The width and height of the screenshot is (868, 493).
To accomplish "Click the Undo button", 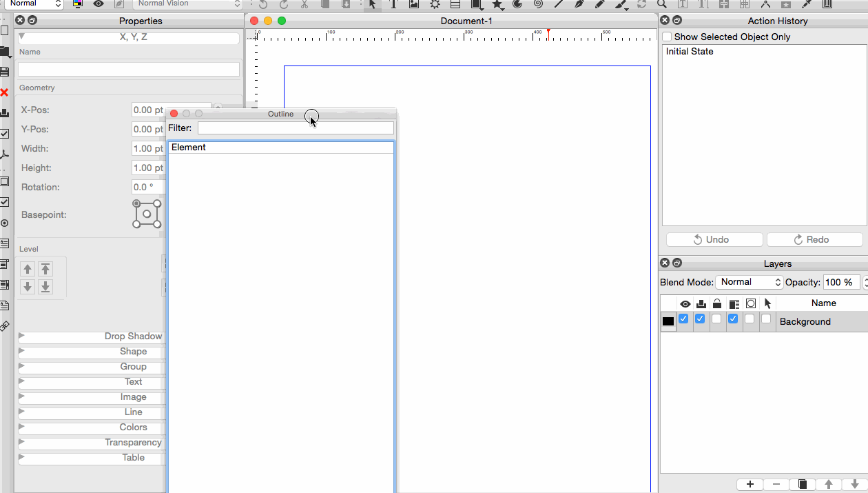I will tap(714, 239).
